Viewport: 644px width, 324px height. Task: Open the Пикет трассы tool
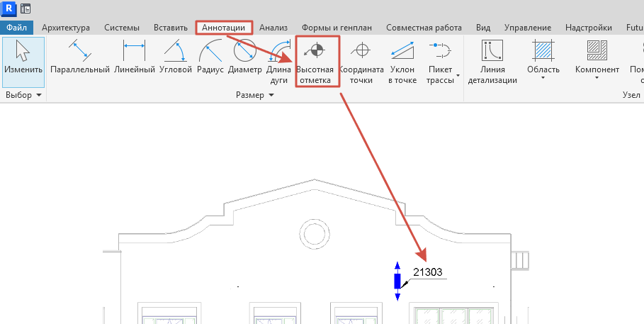(440, 62)
